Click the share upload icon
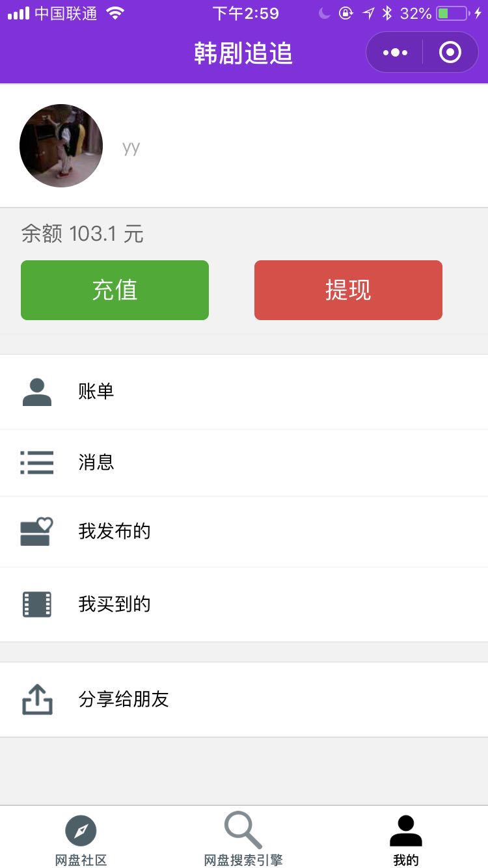 37,699
